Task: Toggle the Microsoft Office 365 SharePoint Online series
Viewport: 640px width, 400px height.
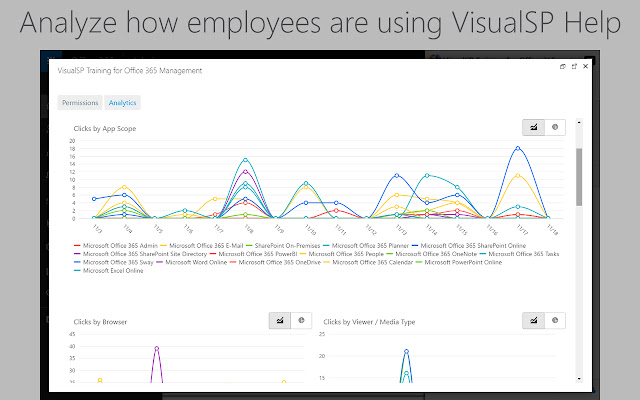Action: [x=469, y=246]
